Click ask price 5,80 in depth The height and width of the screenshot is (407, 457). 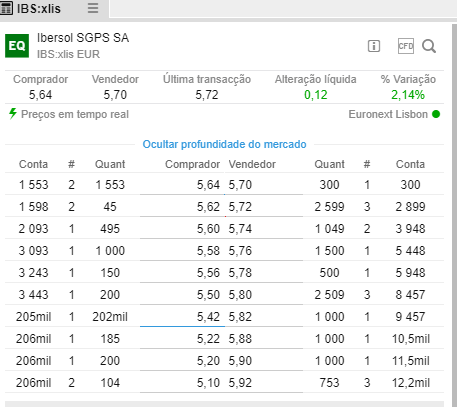[x=240, y=295]
